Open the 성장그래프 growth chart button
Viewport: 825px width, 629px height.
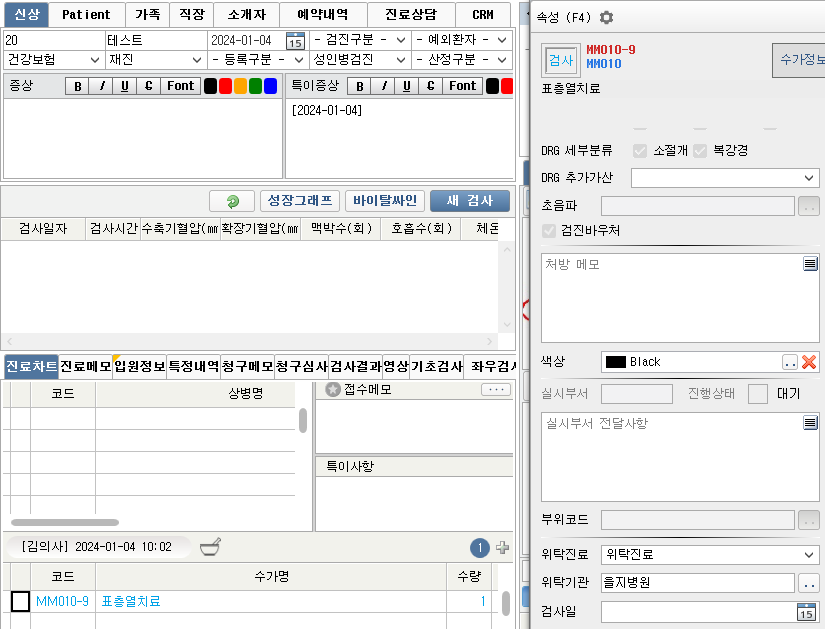pos(299,201)
